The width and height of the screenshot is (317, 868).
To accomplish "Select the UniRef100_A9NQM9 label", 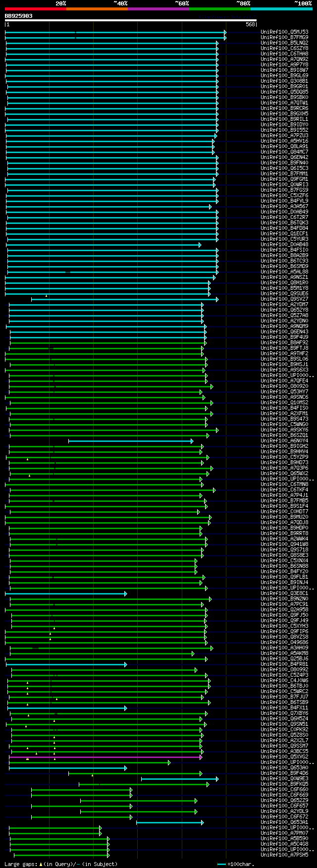I will click(284, 326).
